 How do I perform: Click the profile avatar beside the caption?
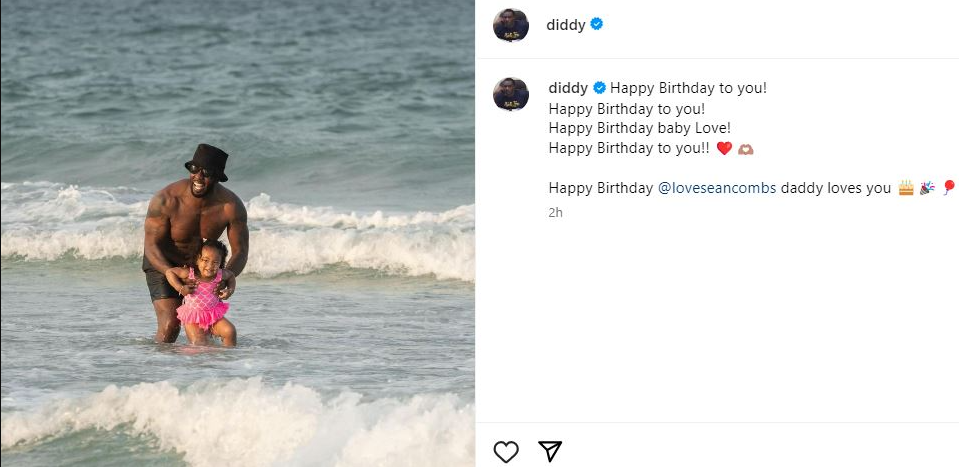click(510, 93)
